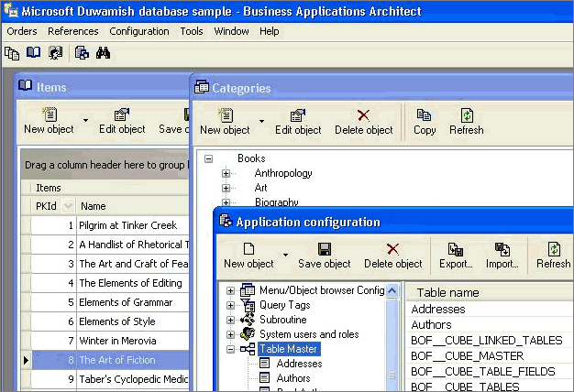
Task: Select the Books root node label
Action: click(251, 158)
